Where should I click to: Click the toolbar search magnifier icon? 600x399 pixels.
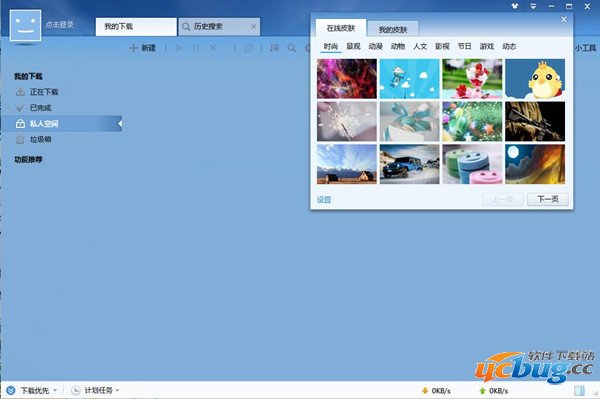(x=292, y=48)
